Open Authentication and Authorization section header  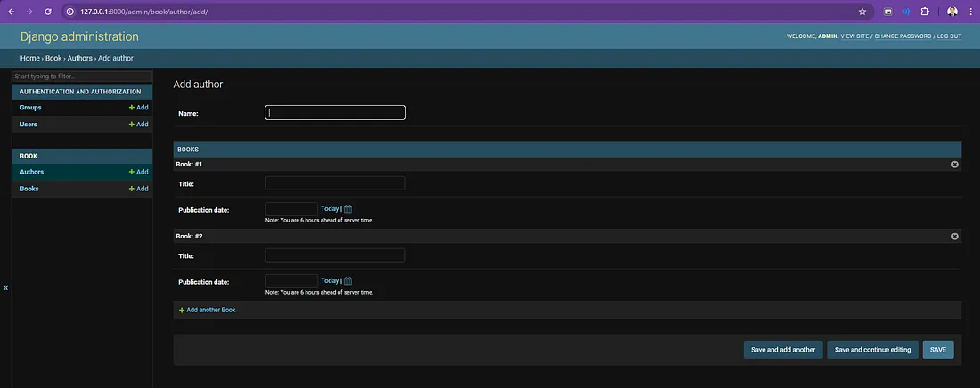pyautogui.click(x=80, y=92)
